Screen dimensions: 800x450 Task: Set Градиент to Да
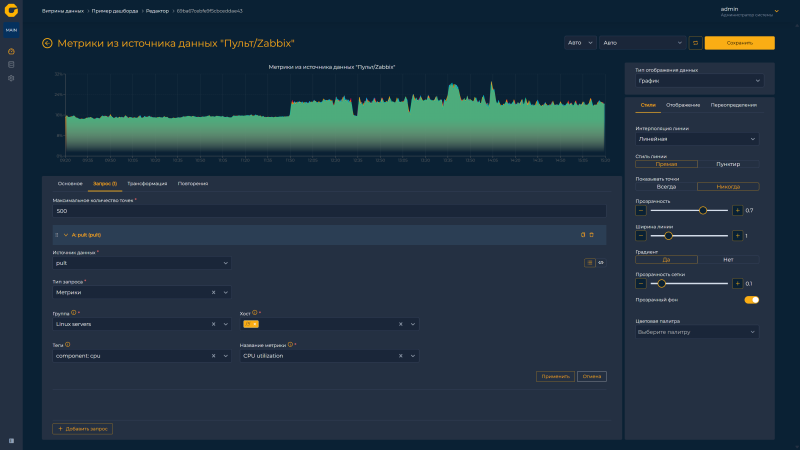(x=666, y=260)
